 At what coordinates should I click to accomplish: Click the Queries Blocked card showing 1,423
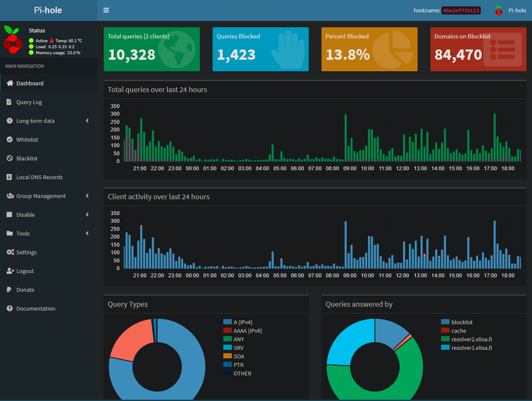260,49
